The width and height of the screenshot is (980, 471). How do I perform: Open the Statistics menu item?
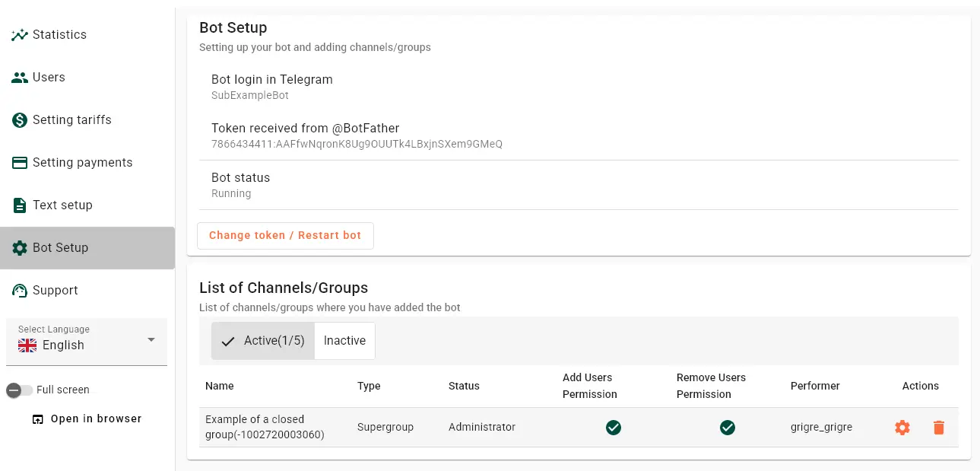pyautogui.click(x=87, y=35)
